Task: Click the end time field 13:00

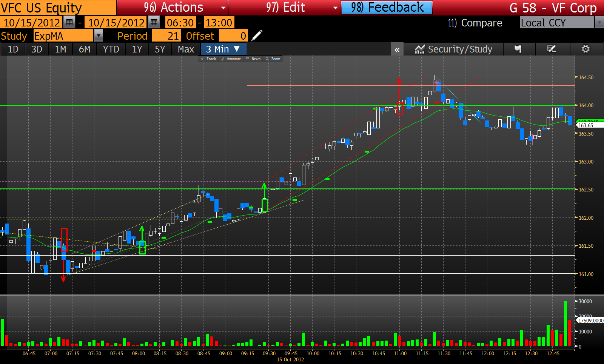Action: click(x=219, y=23)
